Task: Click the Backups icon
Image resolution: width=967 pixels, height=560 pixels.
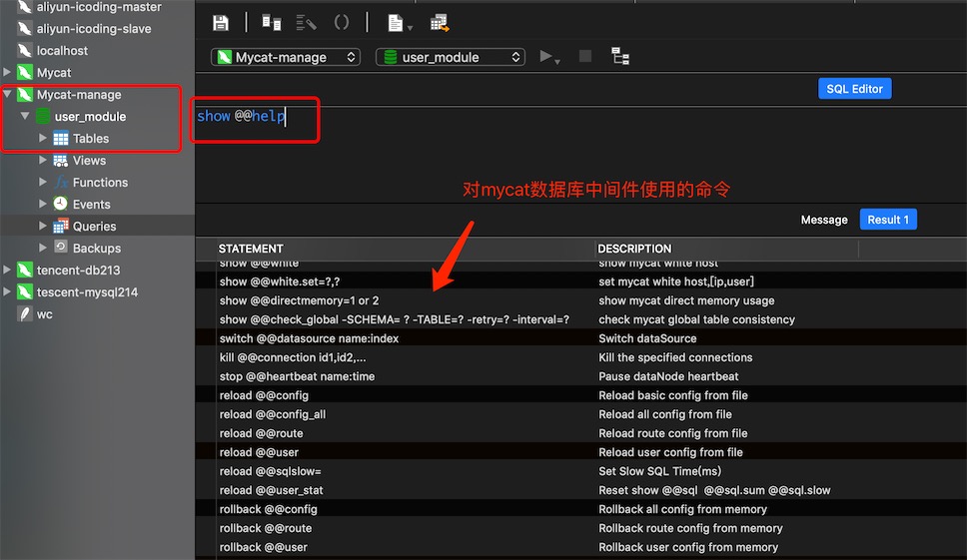Action: click(x=60, y=247)
